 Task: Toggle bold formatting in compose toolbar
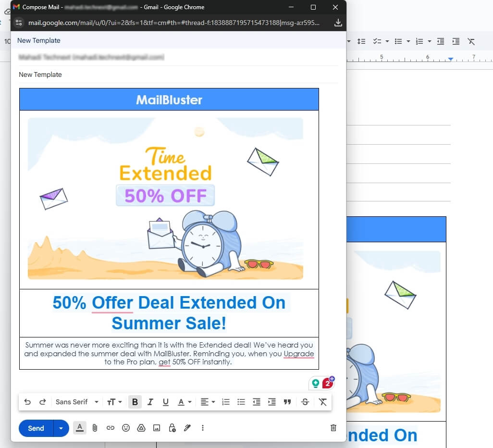[135, 402]
